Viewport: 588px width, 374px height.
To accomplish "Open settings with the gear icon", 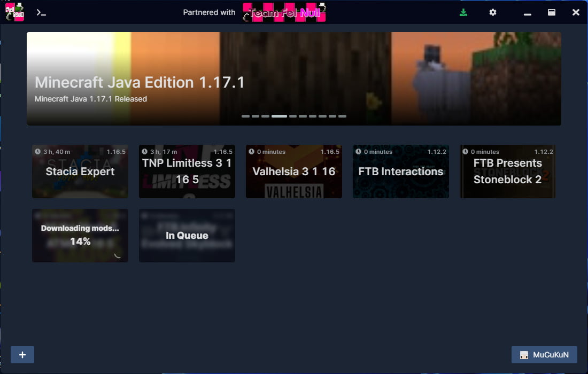I will [493, 12].
